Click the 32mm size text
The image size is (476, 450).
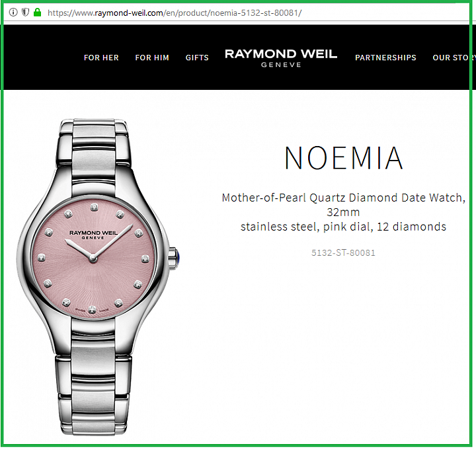tap(343, 212)
